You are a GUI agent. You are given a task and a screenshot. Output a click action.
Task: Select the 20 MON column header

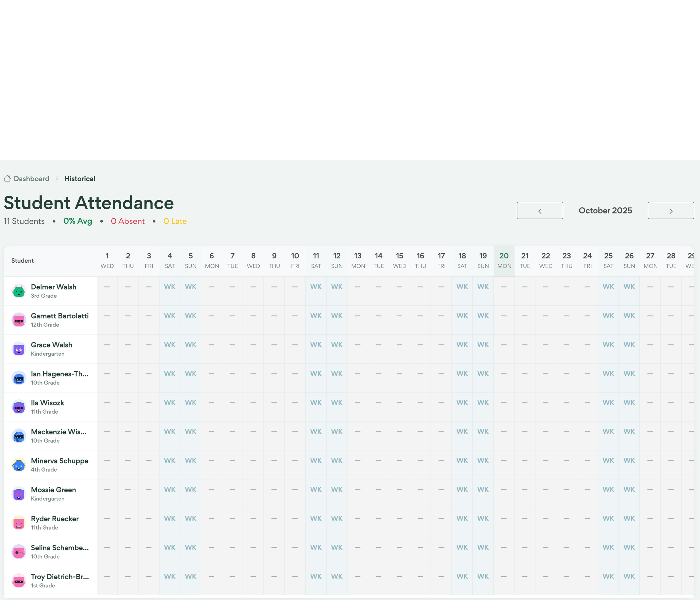click(x=504, y=260)
